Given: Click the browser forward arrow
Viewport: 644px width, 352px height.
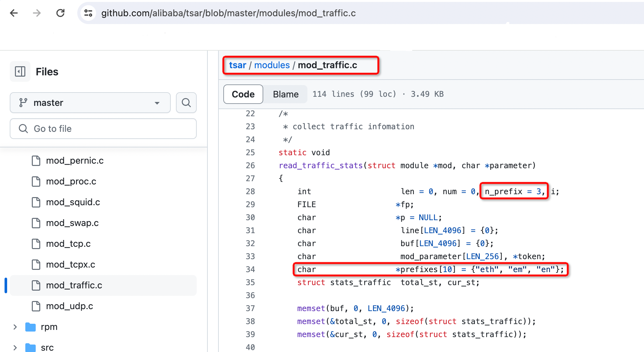Looking at the screenshot, I should [x=37, y=13].
